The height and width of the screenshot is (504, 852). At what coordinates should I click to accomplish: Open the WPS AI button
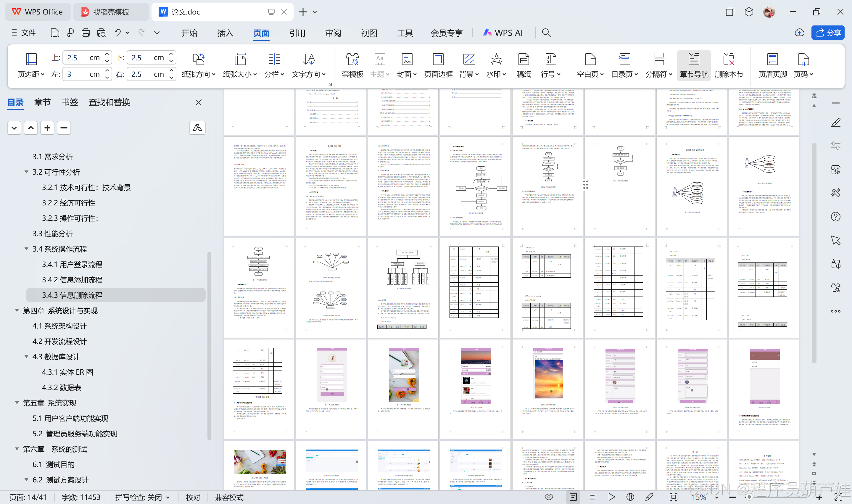pyautogui.click(x=502, y=33)
